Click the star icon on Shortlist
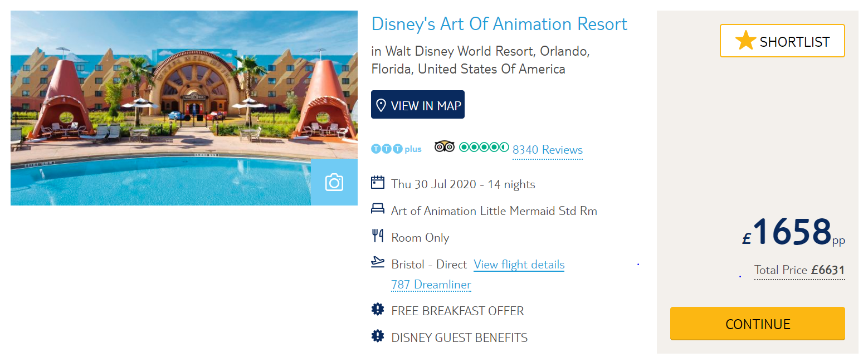Screen dimensions: 868x362 click(x=745, y=41)
